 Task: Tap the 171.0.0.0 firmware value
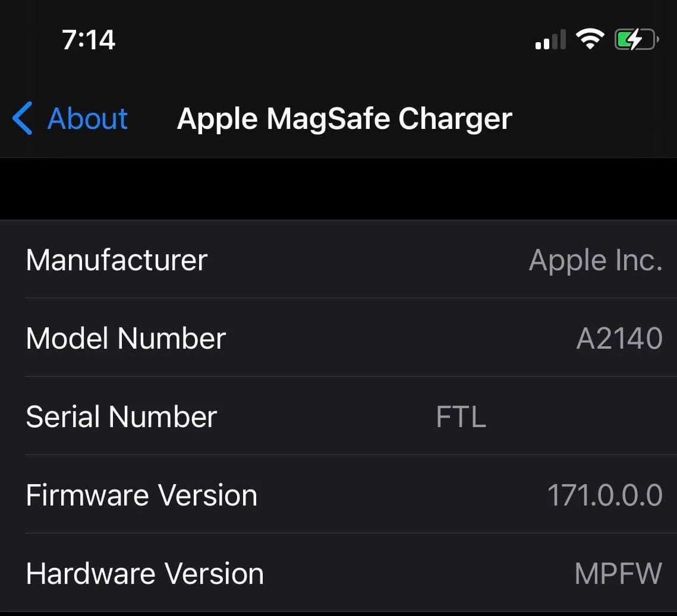tap(604, 495)
